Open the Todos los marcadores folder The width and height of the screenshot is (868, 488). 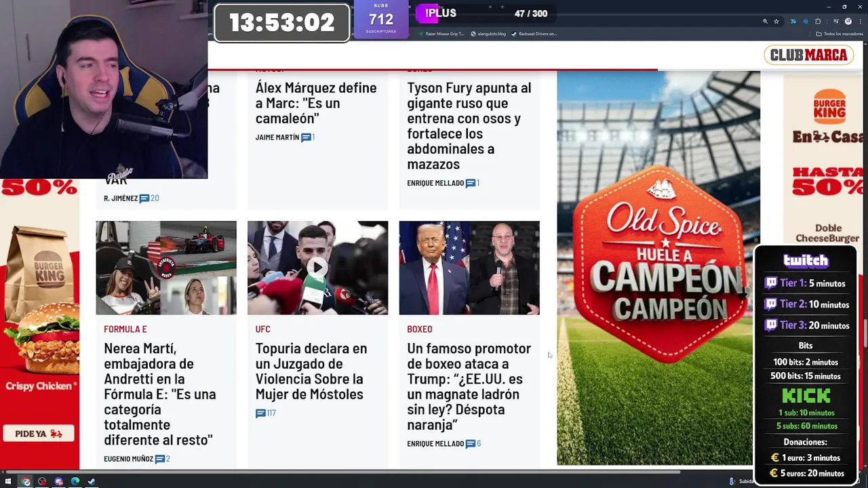(838, 34)
